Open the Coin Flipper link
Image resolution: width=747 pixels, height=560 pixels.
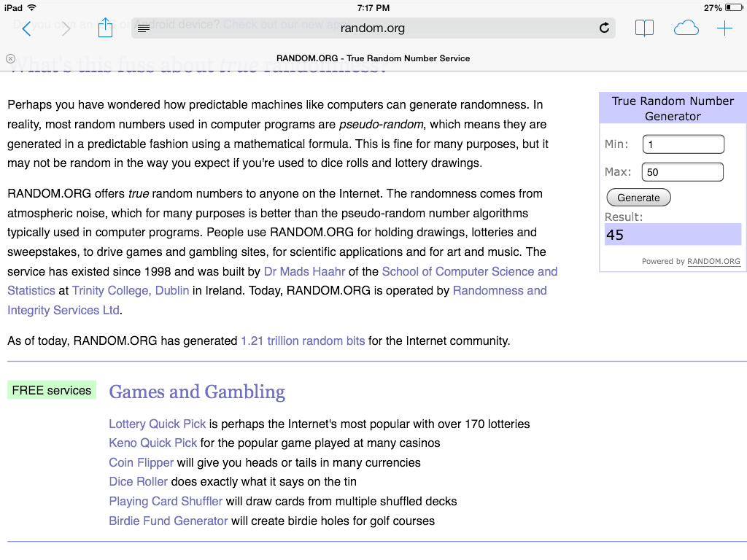click(141, 462)
